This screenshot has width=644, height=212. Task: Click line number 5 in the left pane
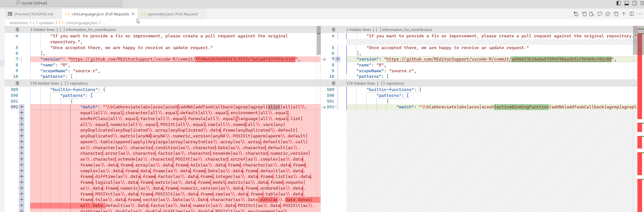coord(17,48)
